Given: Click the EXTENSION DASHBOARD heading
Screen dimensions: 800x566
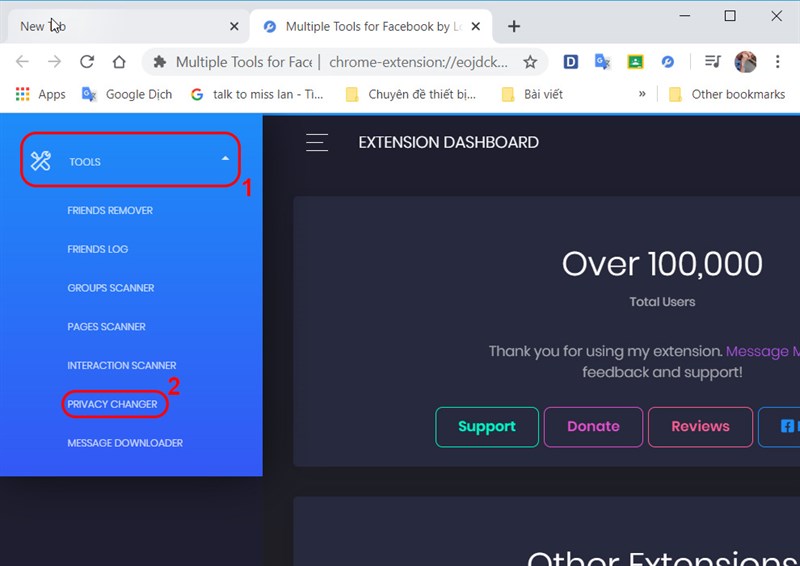Looking at the screenshot, I should (x=448, y=142).
